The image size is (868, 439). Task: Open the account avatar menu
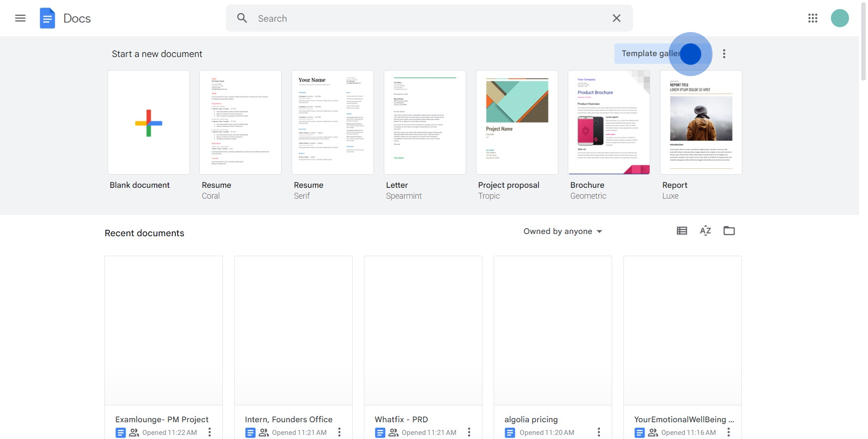[840, 18]
